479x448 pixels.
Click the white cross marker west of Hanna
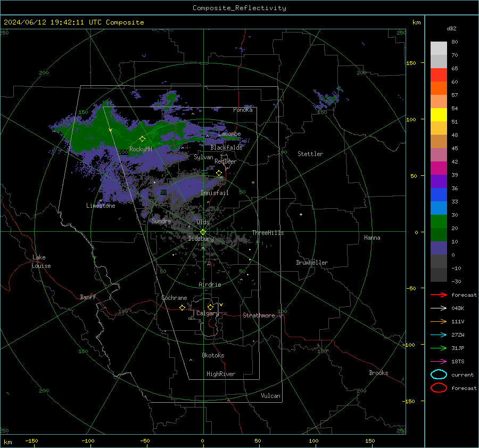point(301,214)
